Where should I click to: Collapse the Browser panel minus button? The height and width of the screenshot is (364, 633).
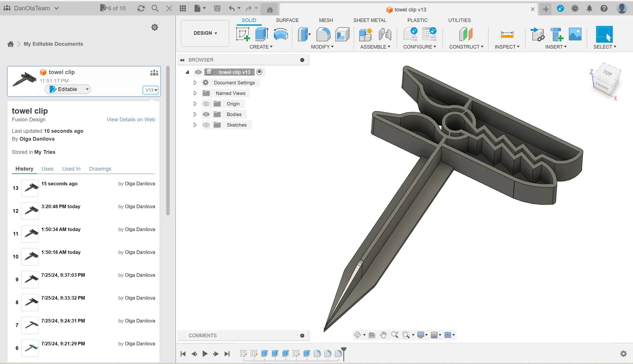[x=302, y=60]
